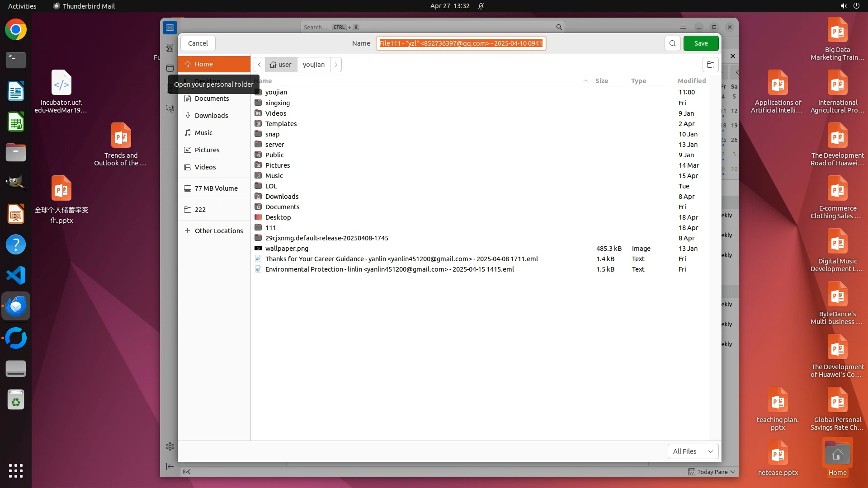
Task: Open the Thunderbird mail tab icon
Action: pos(170,28)
